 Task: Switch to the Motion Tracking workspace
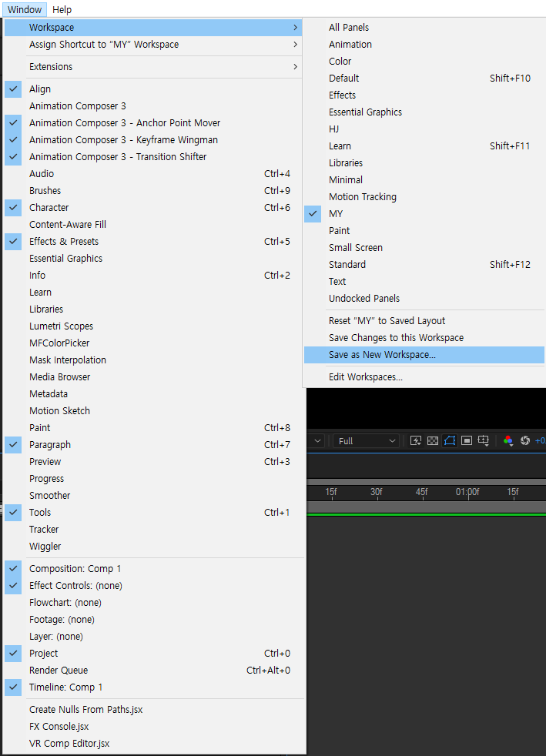pos(424,197)
